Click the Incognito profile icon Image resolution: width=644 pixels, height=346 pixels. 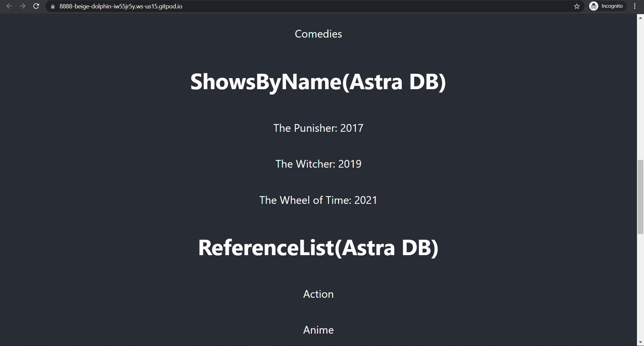[x=593, y=6]
